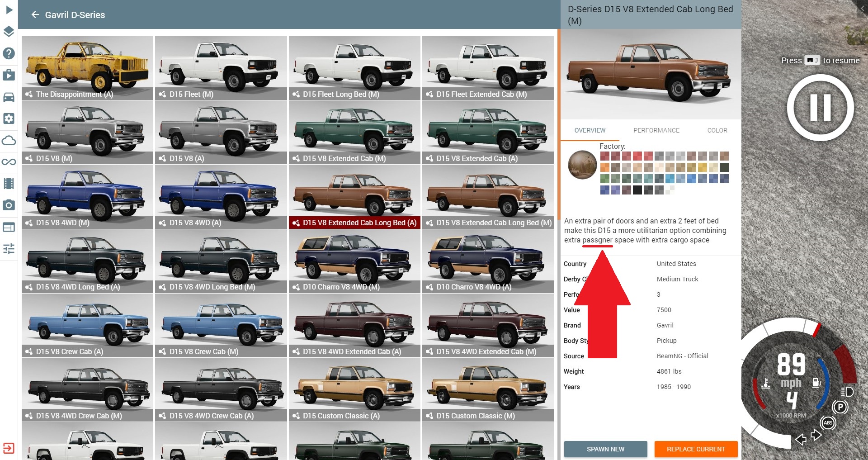Click the Spawn New button
Image resolution: width=868 pixels, height=460 pixels.
pos(605,449)
